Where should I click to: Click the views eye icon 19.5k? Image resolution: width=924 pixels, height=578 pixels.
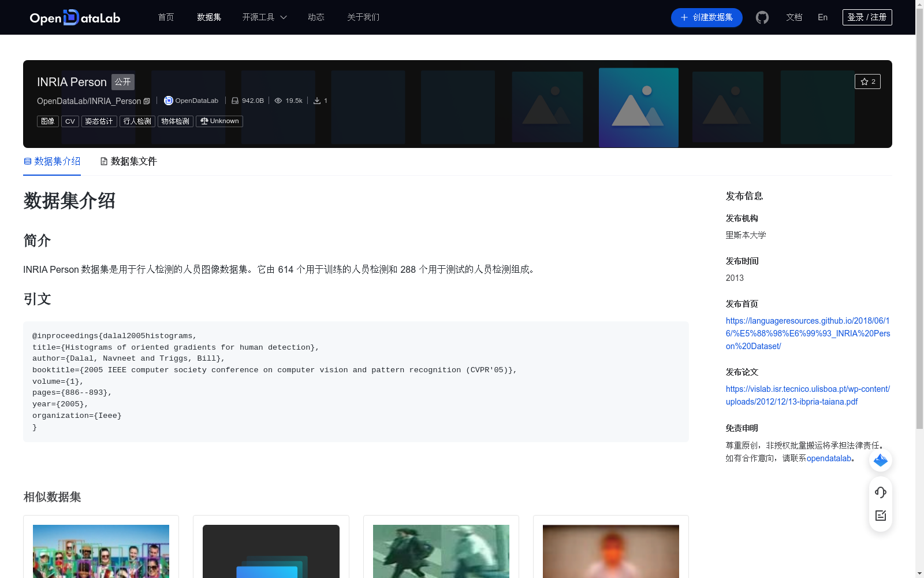point(278,101)
